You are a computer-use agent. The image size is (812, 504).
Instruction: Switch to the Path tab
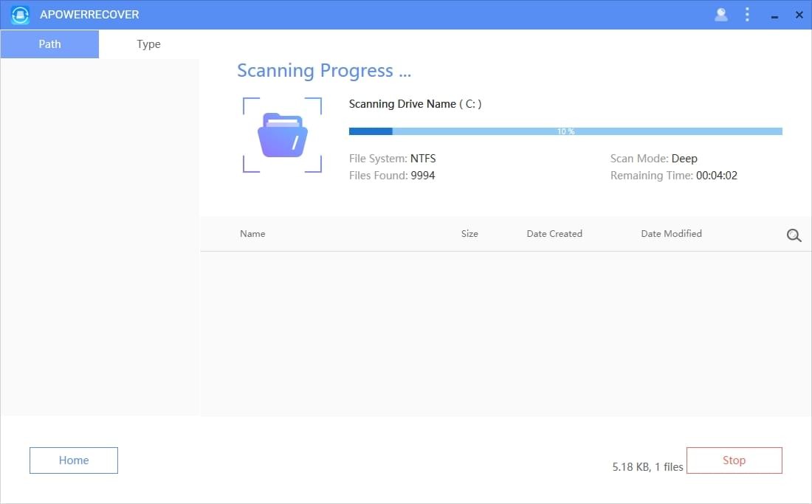click(x=49, y=44)
